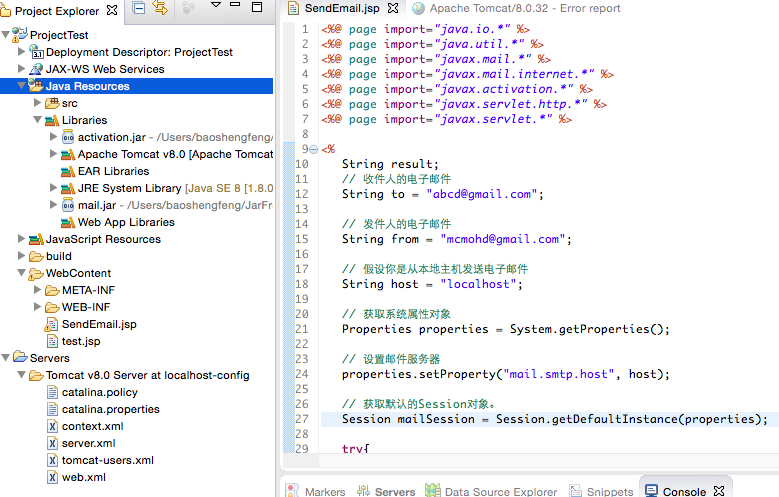
Task: Switch to Apache Tomcat Error report tab
Action: (517, 8)
